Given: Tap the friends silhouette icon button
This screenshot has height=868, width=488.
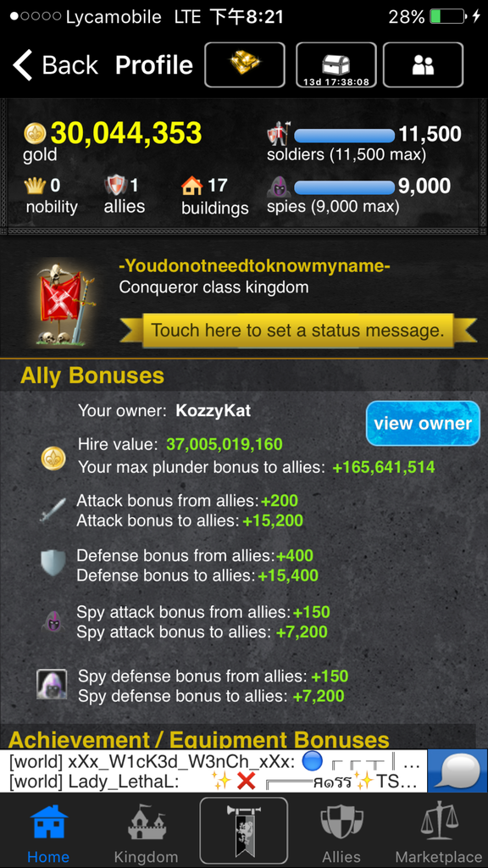Looking at the screenshot, I should click(423, 64).
